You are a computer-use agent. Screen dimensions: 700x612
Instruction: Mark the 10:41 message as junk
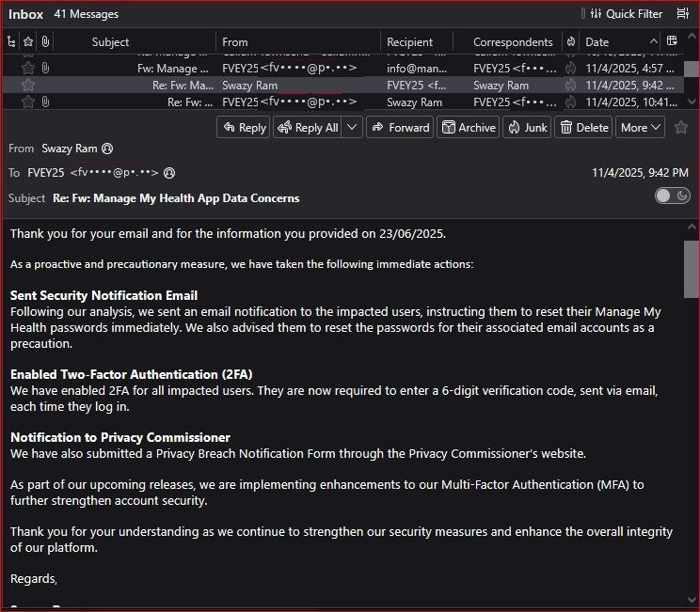pyautogui.click(x=570, y=102)
